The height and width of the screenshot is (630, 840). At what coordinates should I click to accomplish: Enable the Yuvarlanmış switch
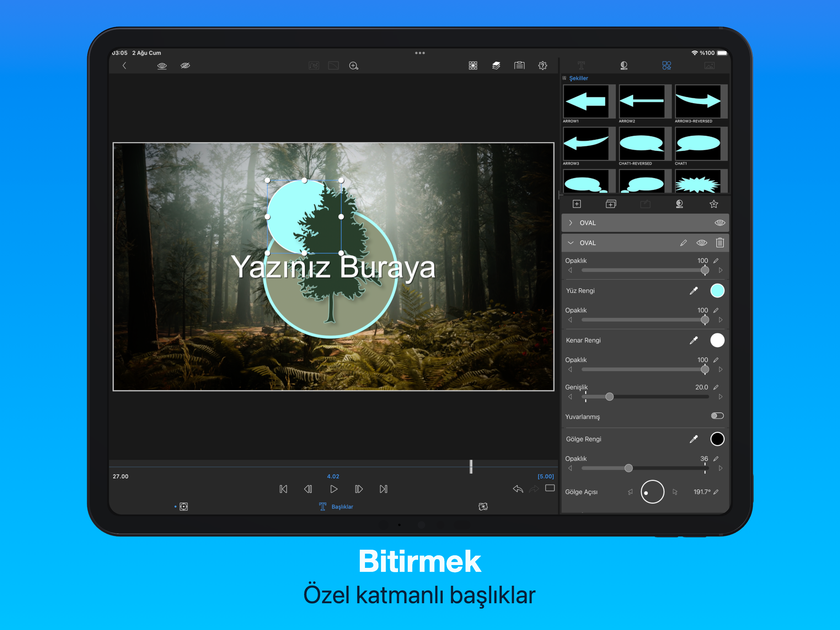tap(717, 416)
